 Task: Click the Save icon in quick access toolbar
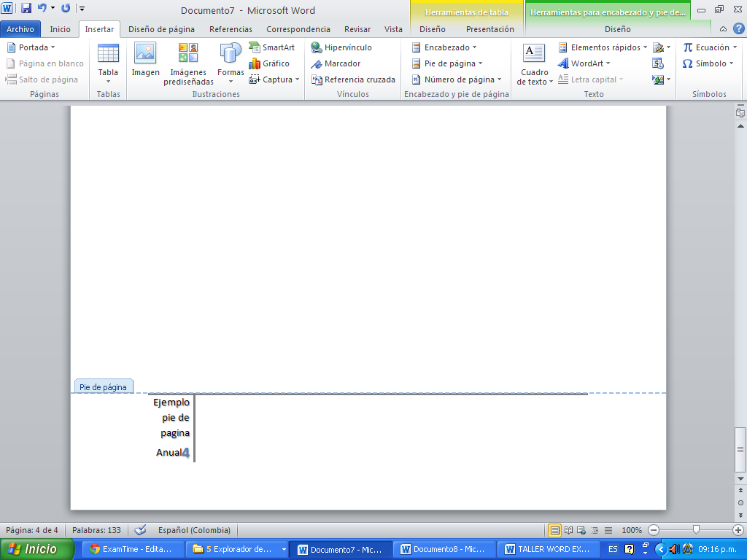26,9
